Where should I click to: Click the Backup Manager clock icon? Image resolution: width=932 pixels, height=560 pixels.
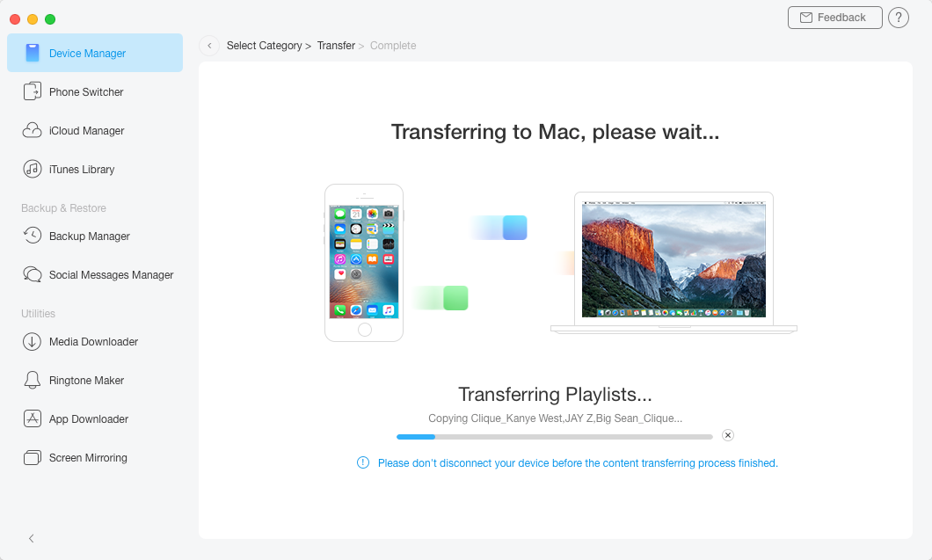pos(33,236)
